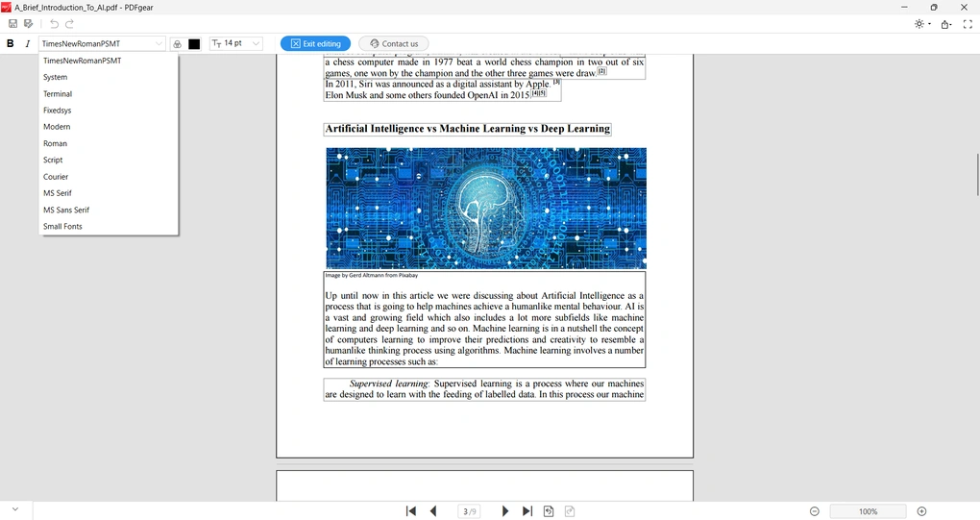
Task: Zoom out with the minus icon
Action: [x=814, y=511]
